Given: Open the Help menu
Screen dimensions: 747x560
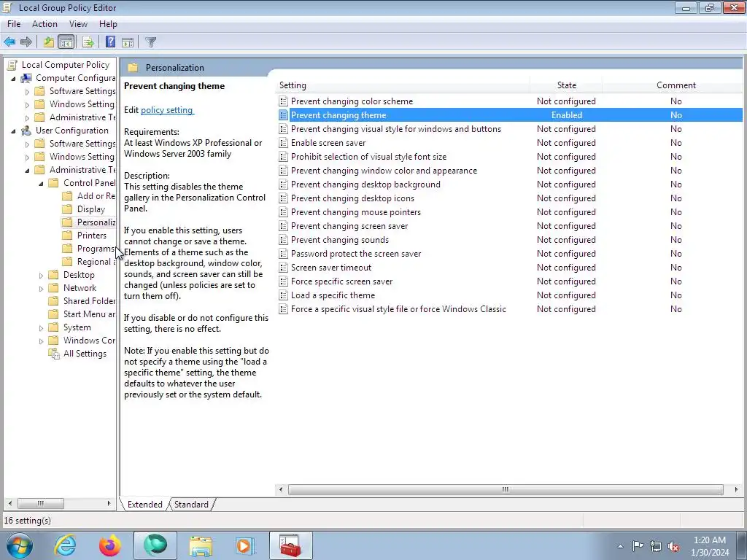Looking at the screenshot, I should [108, 24].
